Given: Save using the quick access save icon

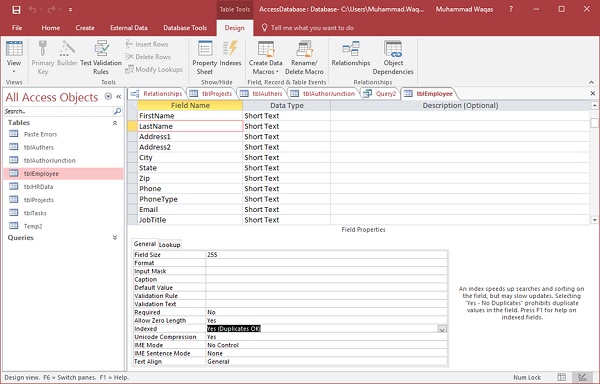Looking at the screenshot, I should (16, 10).
